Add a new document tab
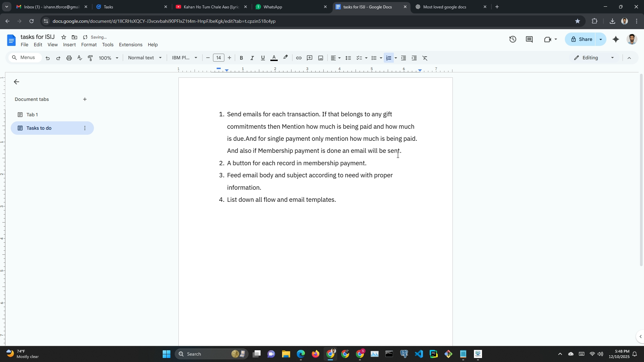Image resolution: width=644 pixels, height=362 pixels. (85, 99)
